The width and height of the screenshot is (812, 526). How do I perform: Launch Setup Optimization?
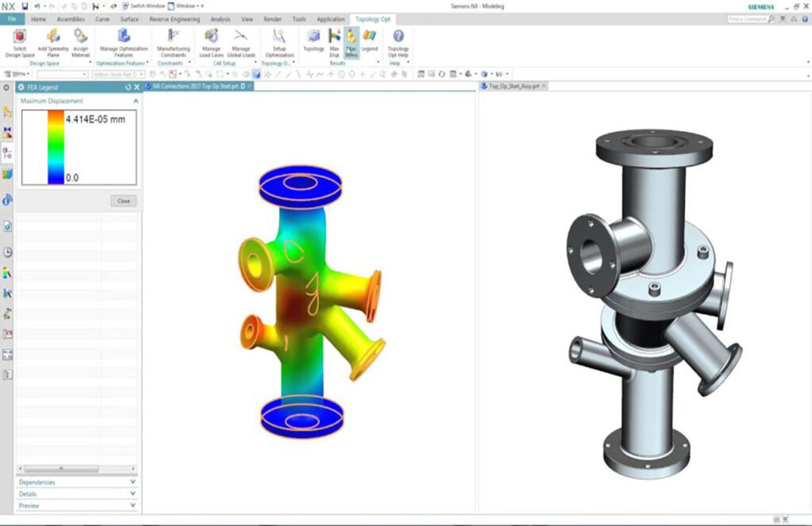(x=279, y=40)
